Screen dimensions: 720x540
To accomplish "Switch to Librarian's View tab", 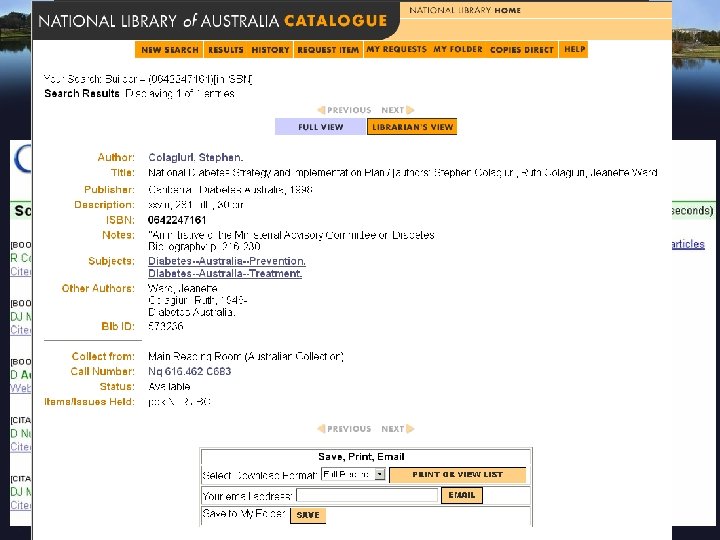I will (412, 127).
